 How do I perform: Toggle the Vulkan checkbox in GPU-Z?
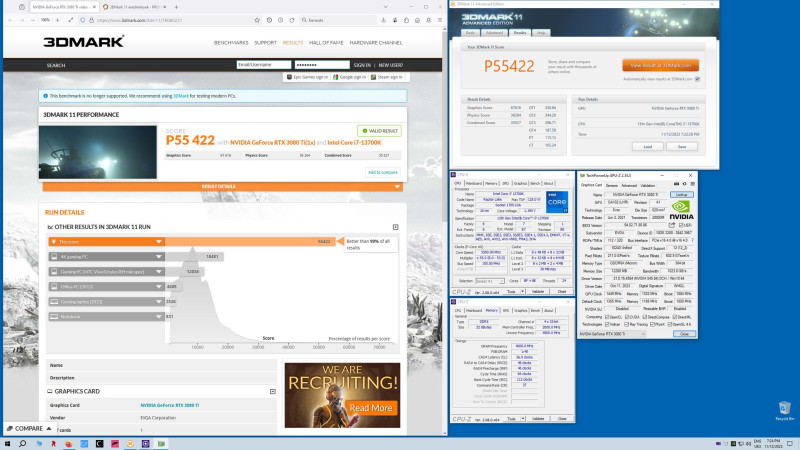(607, 324)
